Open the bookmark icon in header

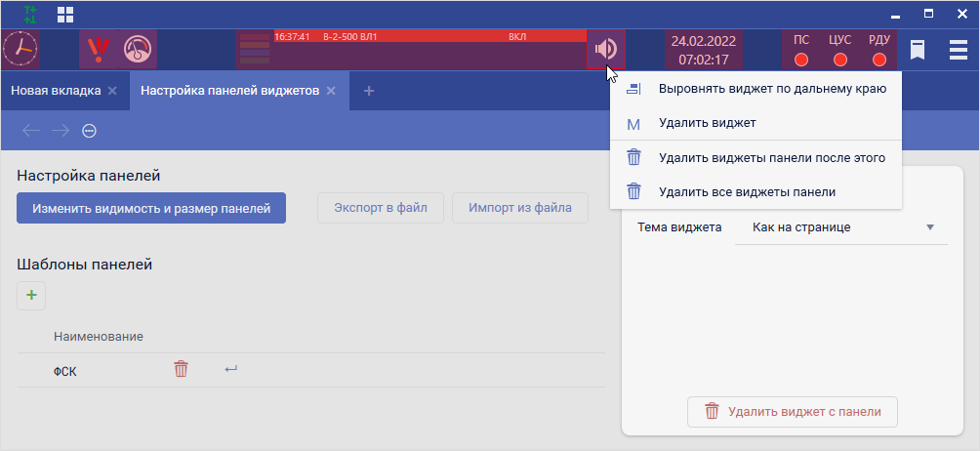tap(918, 50)
